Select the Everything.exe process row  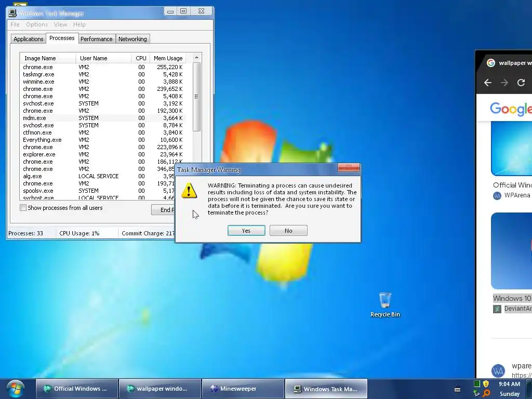tap(103, 140)
